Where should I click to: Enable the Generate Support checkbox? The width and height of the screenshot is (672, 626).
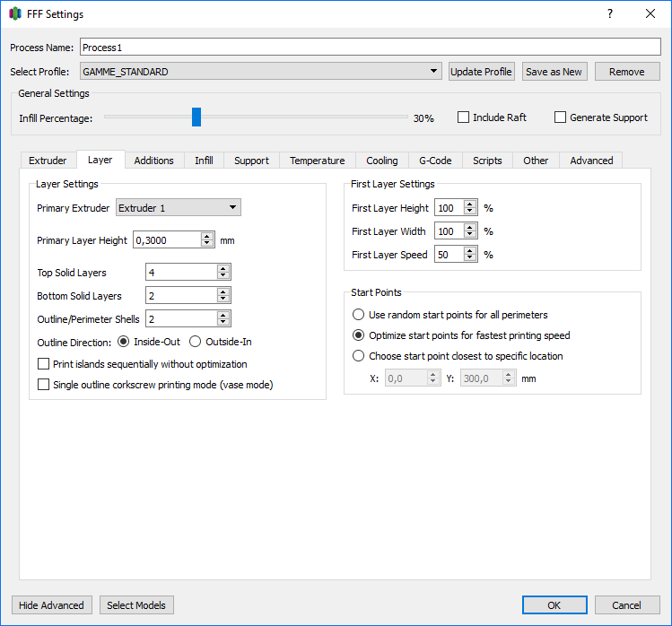561,117
